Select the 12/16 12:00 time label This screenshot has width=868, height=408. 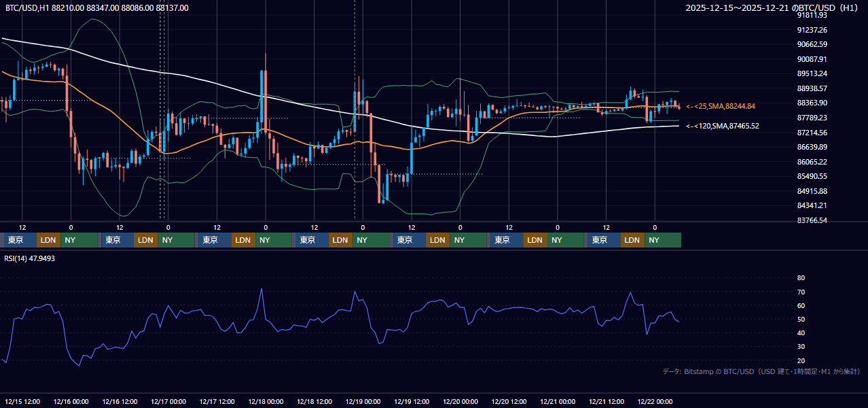click(x=120, y=401)
